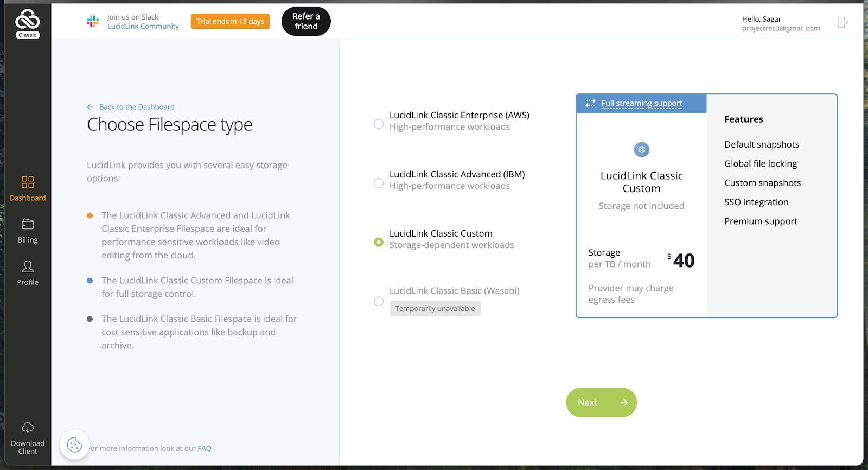868x470 pixels.
Task: Click the 'LucidLink Classic Basic (Wasabi)' label
Action: [455, 291]
